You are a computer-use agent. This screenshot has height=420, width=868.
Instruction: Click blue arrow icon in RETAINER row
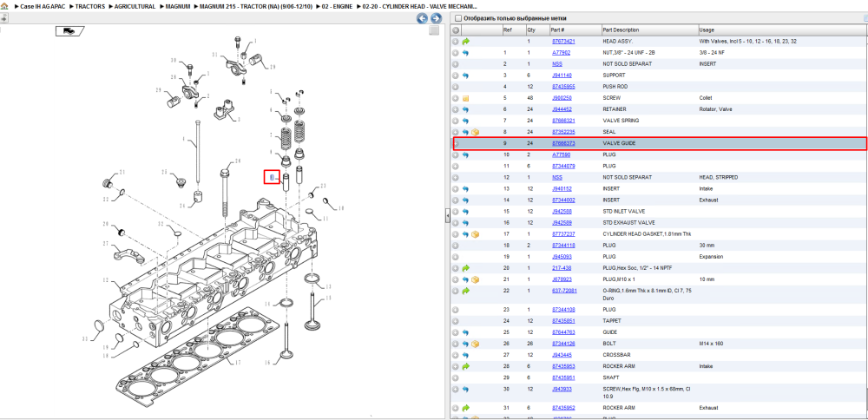[x=465, y=109]
